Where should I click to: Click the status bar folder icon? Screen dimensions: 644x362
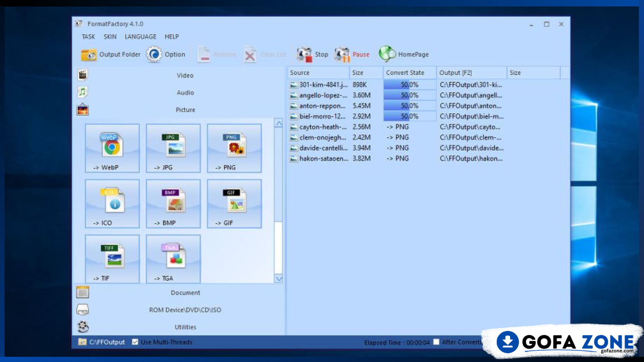pyautogui.click(x=82, y=342)
